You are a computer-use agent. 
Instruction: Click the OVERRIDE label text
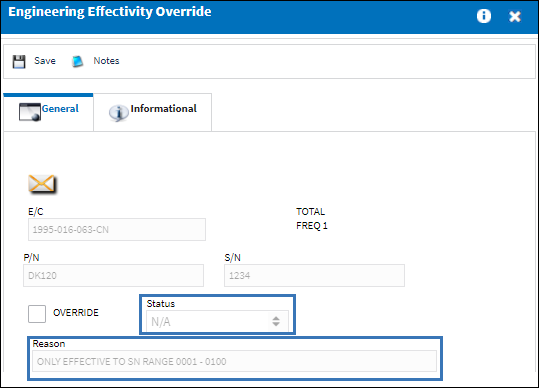point(76,312)
